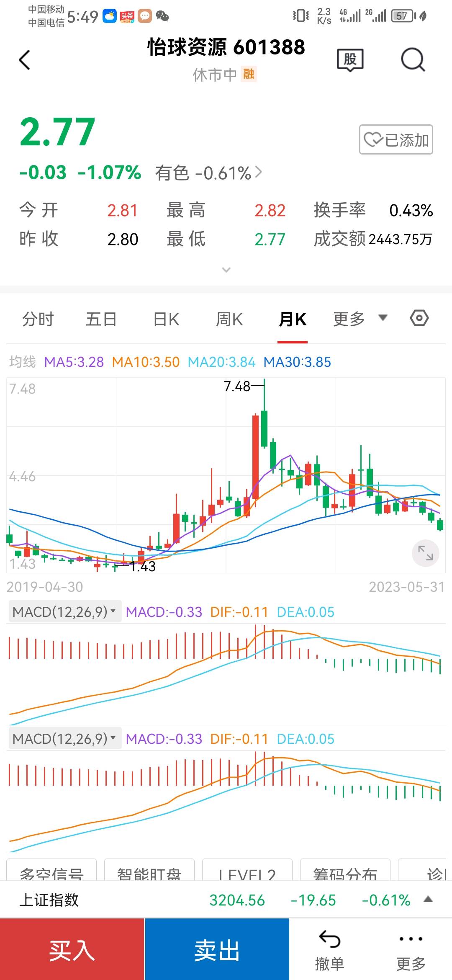Open the first MACD indicator dropdown
The width and height of the screenshot is (452, 980).
pyautogui.click(x=65, y=612)
